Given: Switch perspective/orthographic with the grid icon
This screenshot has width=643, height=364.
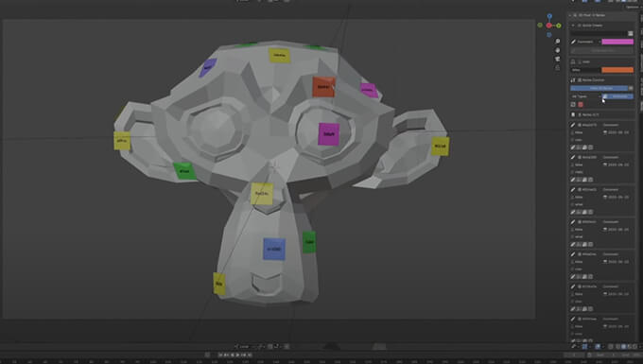Looking at the screenshot, I should point(557,68).
